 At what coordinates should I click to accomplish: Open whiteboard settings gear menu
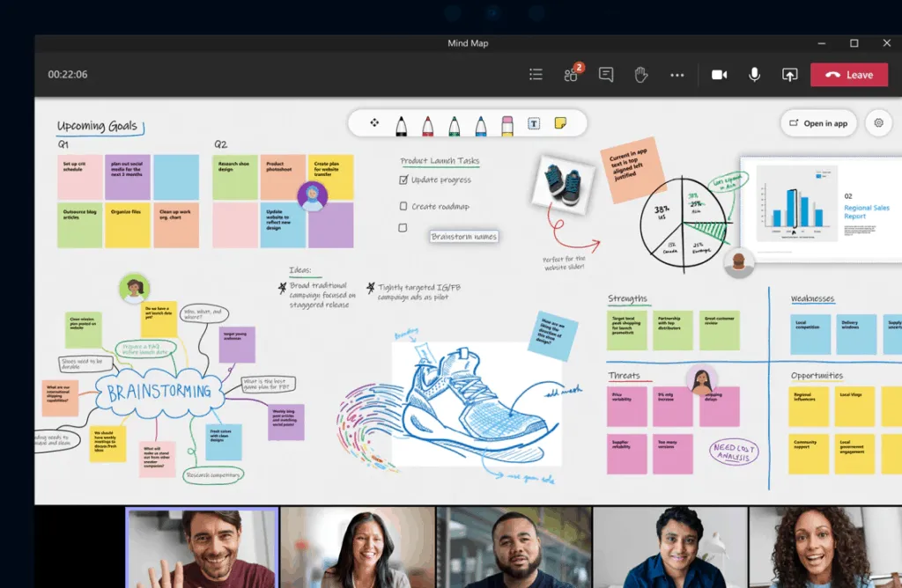(878, 123)
